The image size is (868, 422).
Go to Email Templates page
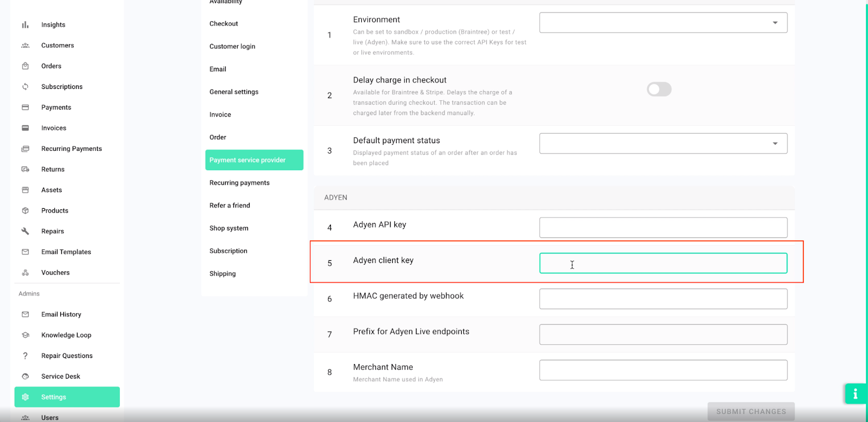point(66,252)
